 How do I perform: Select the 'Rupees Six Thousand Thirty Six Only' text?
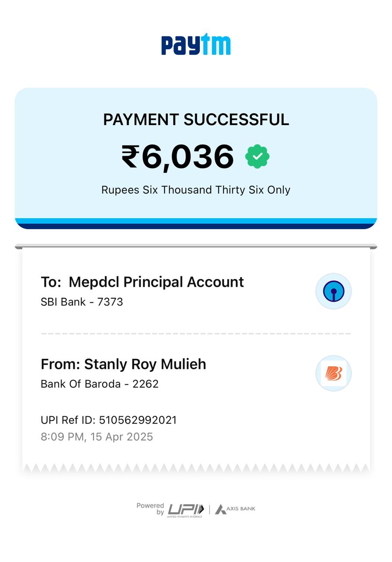[196, 190]
